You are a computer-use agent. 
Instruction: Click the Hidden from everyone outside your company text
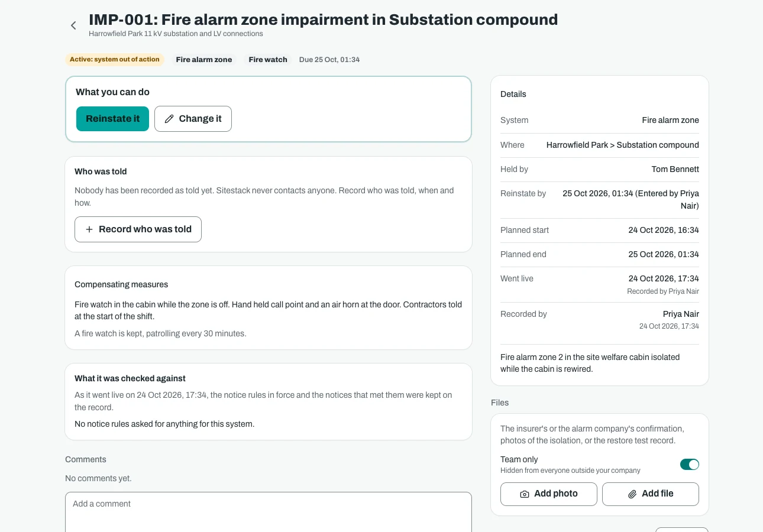point(570,471)
